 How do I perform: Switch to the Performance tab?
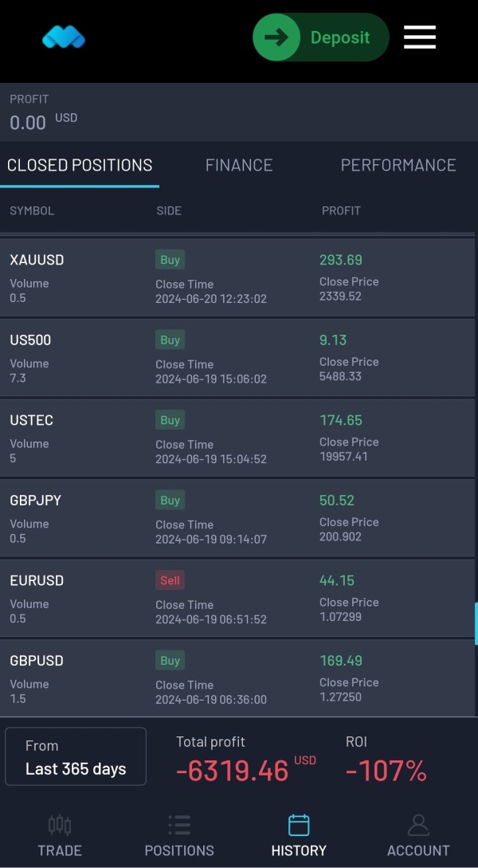(x=398, y=165)
